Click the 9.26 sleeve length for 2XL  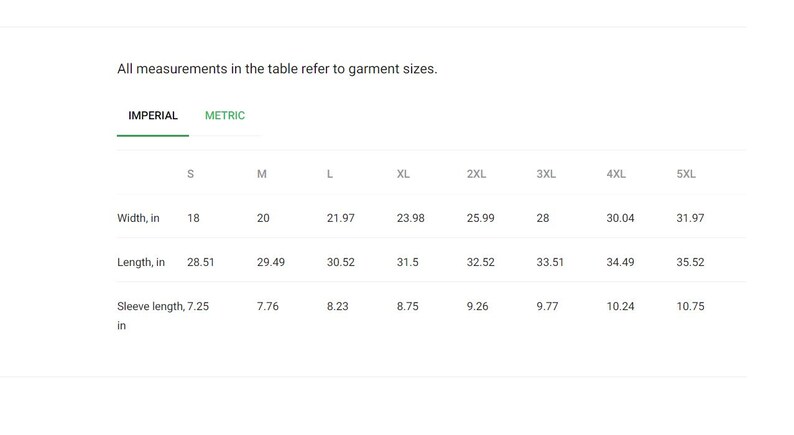point(478,306)
